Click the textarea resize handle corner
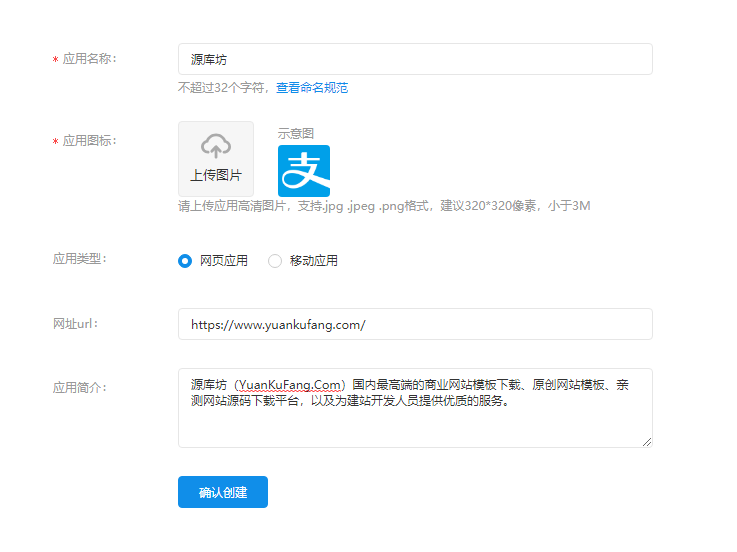 pos(647,442)
